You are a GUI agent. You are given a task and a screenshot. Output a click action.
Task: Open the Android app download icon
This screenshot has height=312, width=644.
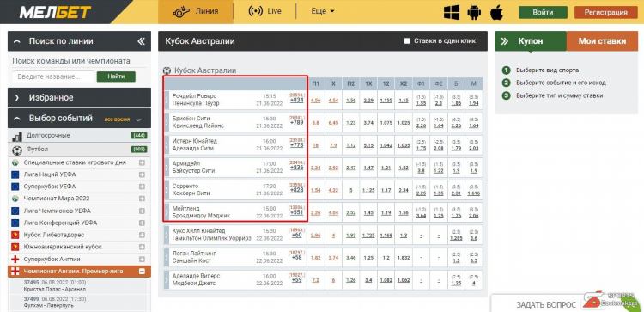coord(474,12)
